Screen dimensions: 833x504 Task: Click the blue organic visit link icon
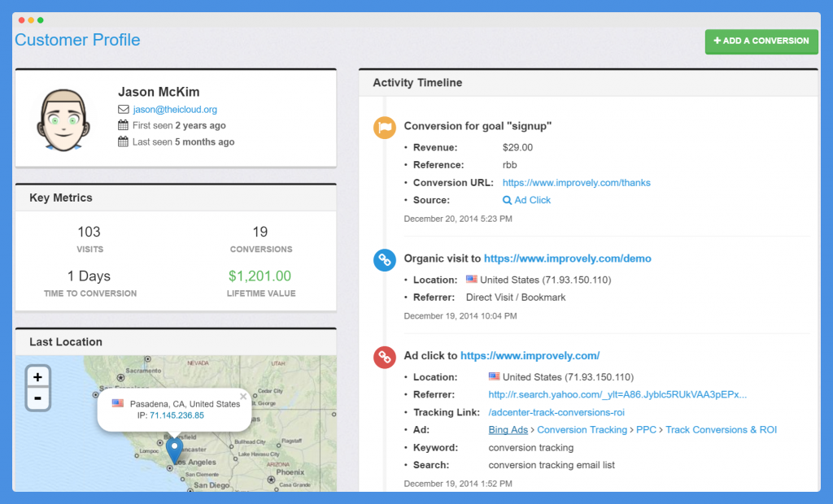[x=385, y=260]
